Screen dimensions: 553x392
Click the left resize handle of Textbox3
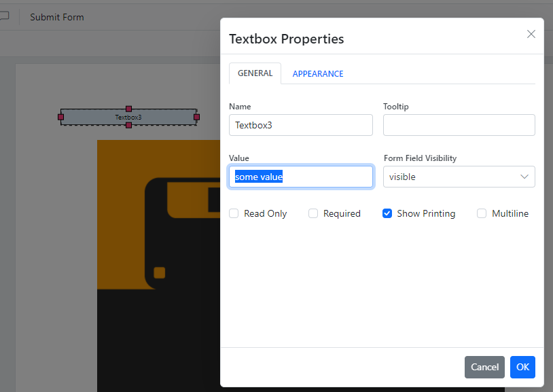60,117
